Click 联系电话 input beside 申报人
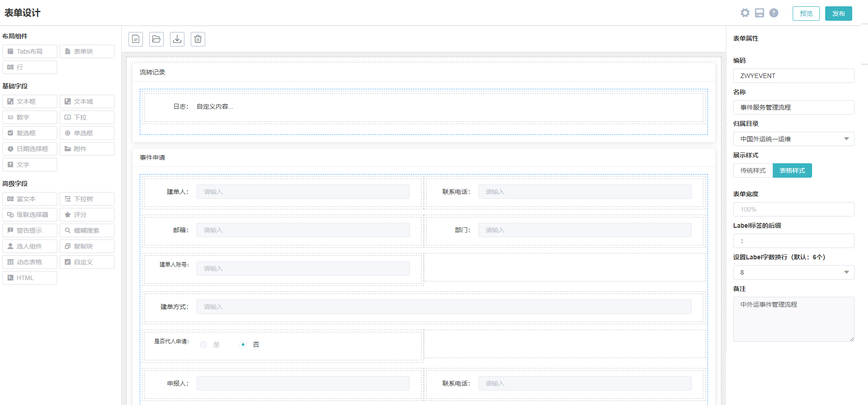The width and height of the screenshot is (868, 405). pyautogui.click(x=585, y=383)
